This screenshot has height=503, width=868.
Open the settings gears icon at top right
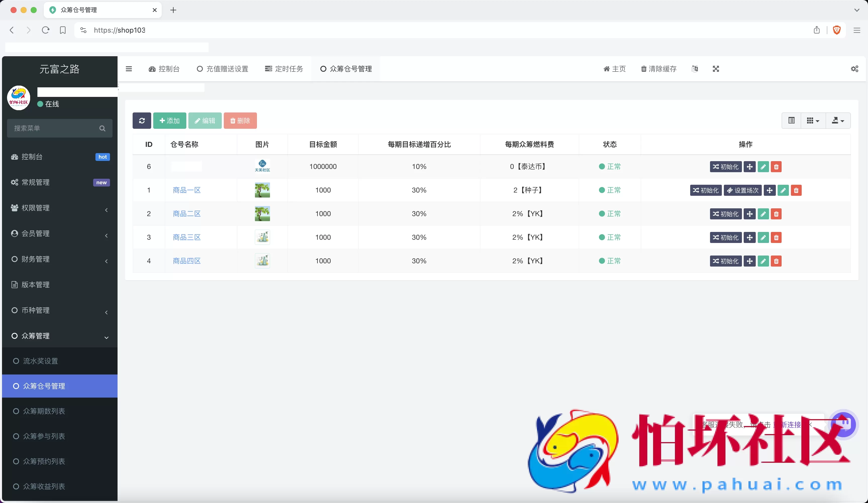point(855,69)
